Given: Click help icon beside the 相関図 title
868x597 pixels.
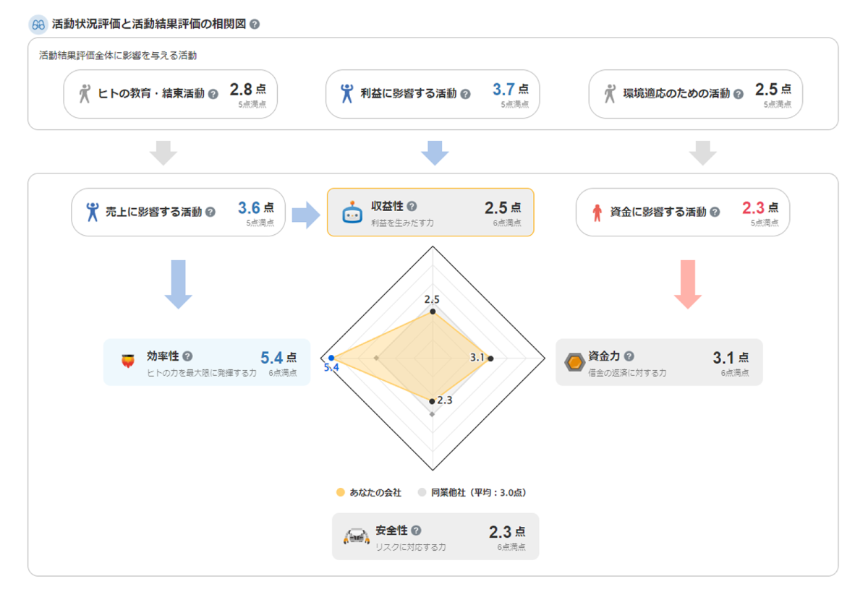Looking at the screenshot, I should point(255,24).
